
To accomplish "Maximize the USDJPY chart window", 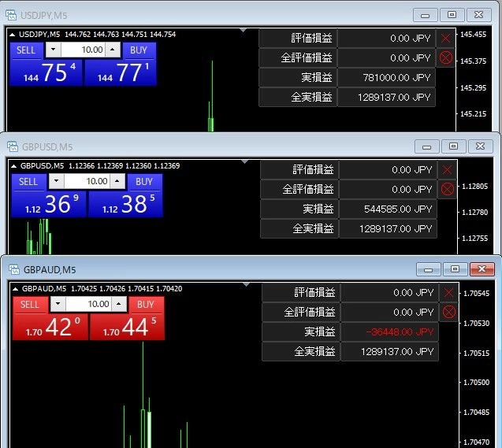I will click(452, 15).
